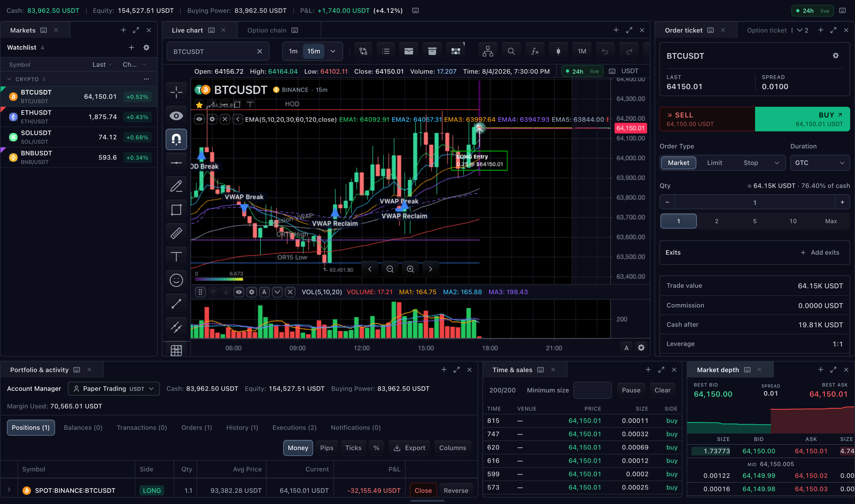Open watchlist settings gear
Screen dimensions: 855x504
click(x=146, y=48)
